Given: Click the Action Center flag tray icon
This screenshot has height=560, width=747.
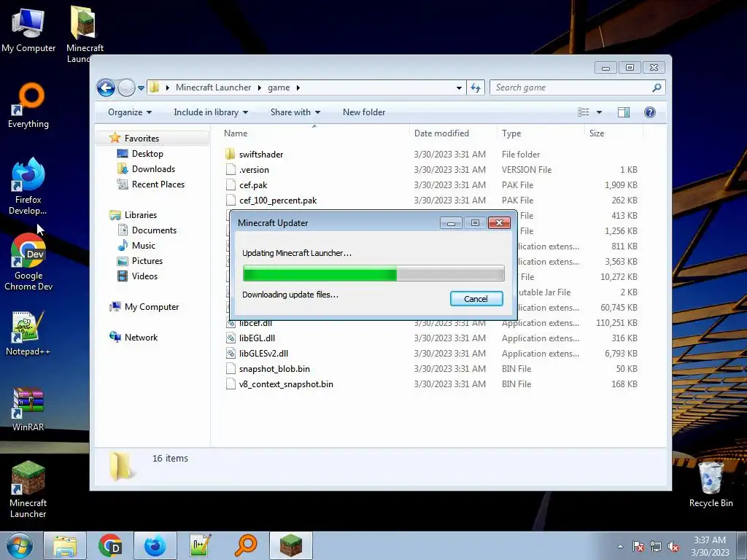Looking at the screenshot, I should coord(638,547).
